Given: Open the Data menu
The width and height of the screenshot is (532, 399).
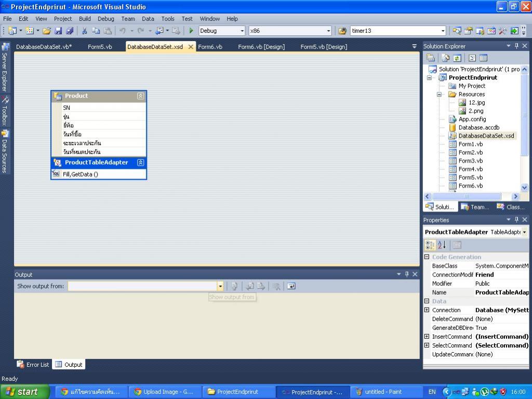Looking at the screenshot, I should point(148,19).
